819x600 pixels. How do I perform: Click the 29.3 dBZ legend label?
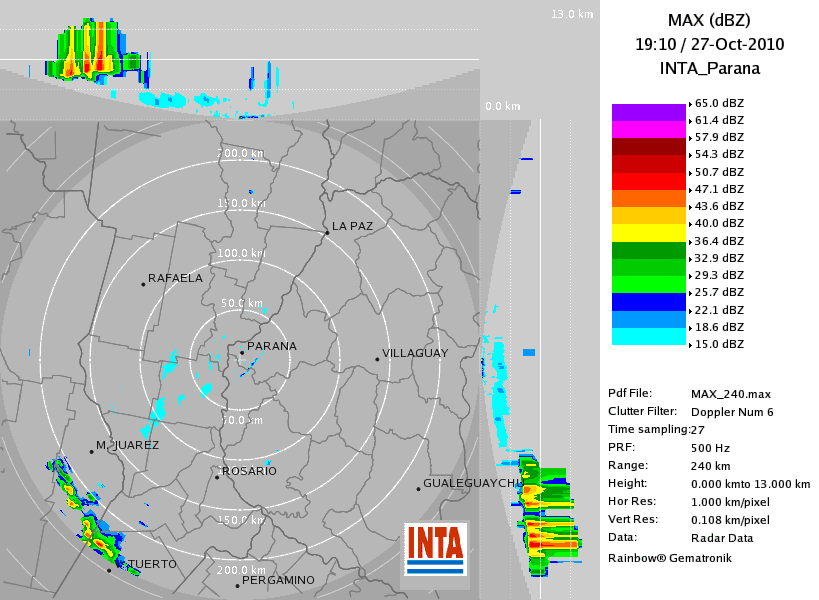pos(719,275)
